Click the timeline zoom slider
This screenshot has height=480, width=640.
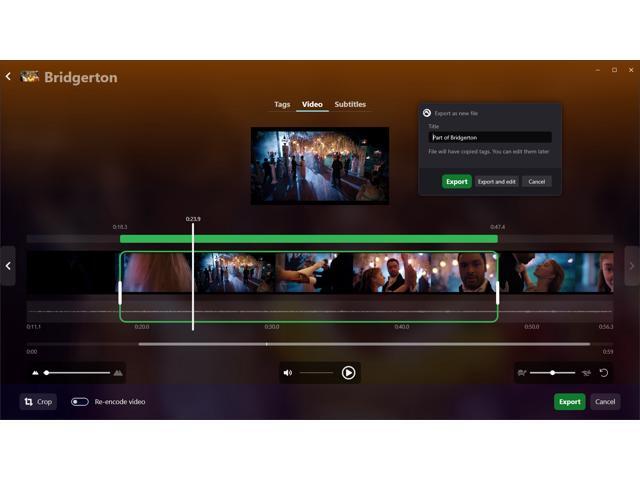coord(77,373)
